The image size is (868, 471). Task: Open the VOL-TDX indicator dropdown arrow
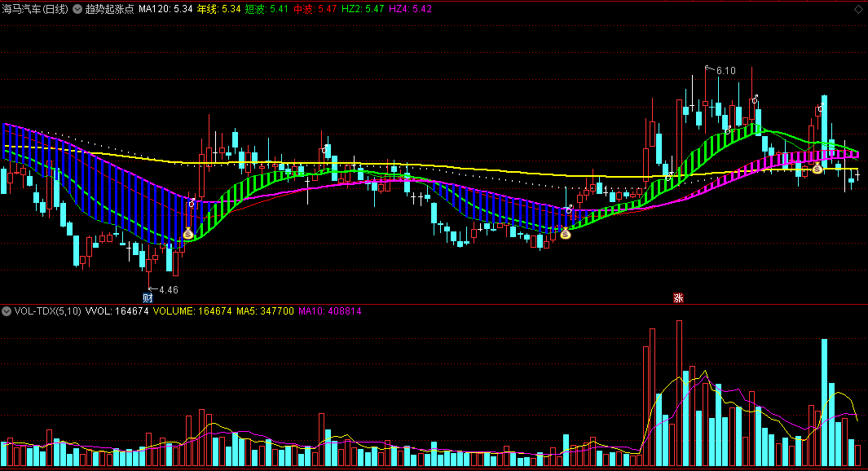click(x=6, y=311)
